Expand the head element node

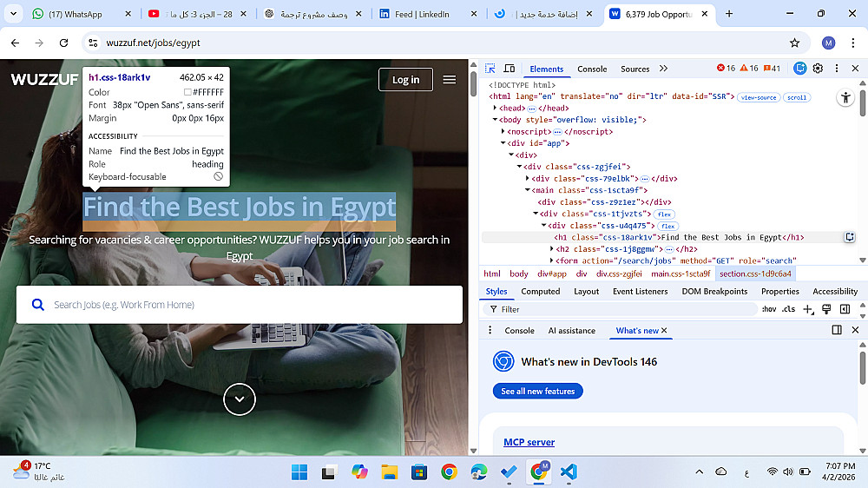tap(495, 108)
